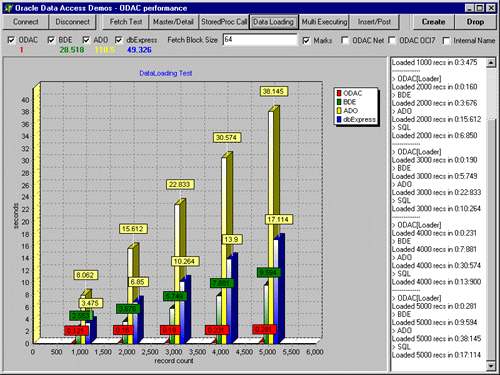
Task: Click the blue 49.326 total value
Action: click(x=139, y=50)
